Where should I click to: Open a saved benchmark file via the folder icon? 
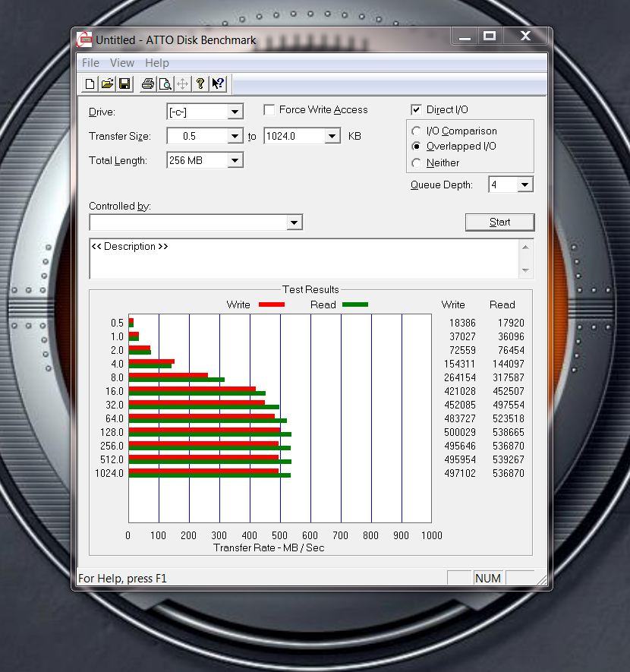pos(107,84)
